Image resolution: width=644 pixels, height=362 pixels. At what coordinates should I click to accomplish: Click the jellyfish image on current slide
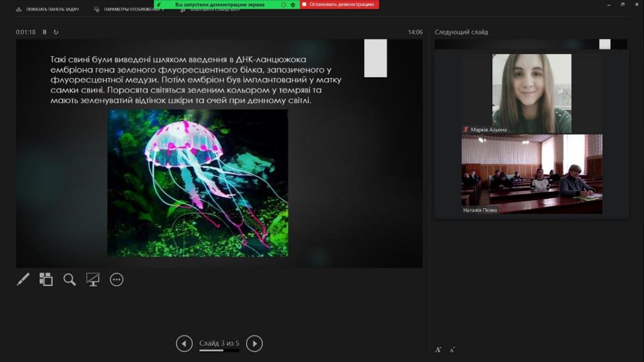(197, 182)
